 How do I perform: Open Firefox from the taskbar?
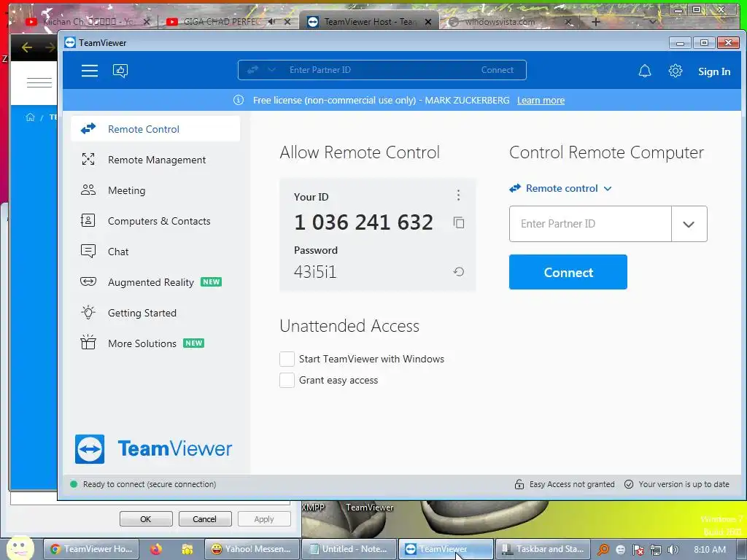(156, 549)
